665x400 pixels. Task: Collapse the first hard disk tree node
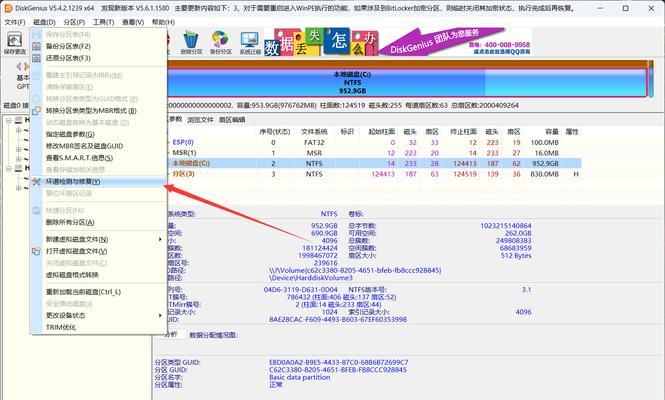(x=8, y=120)
